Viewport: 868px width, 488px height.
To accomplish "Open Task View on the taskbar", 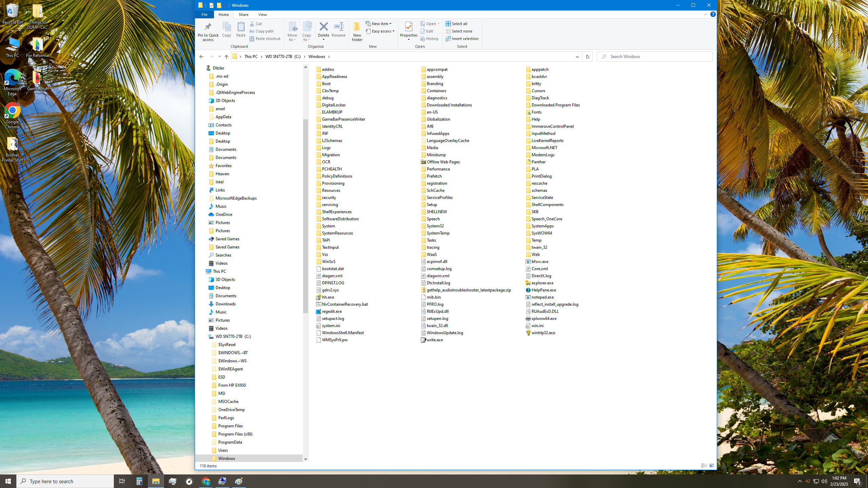I will click(122, 481).
